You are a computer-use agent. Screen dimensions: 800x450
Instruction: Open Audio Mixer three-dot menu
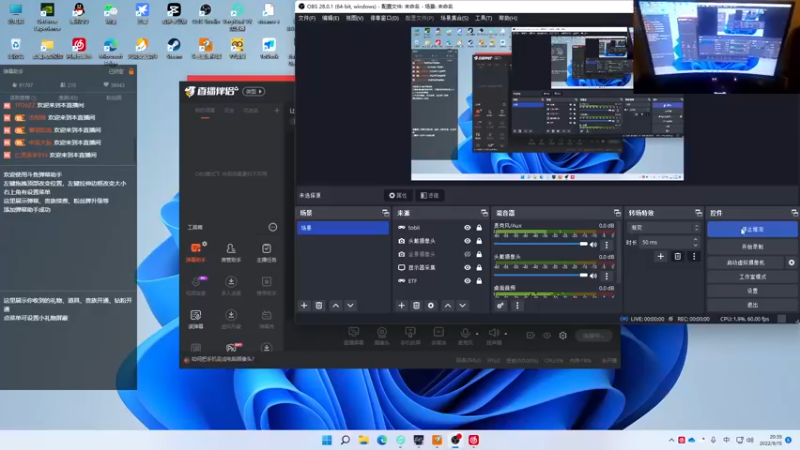[x=517, y=306]
